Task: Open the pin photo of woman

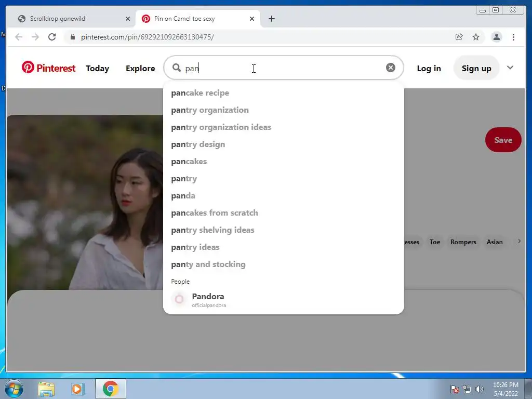Action: [85, 202]
